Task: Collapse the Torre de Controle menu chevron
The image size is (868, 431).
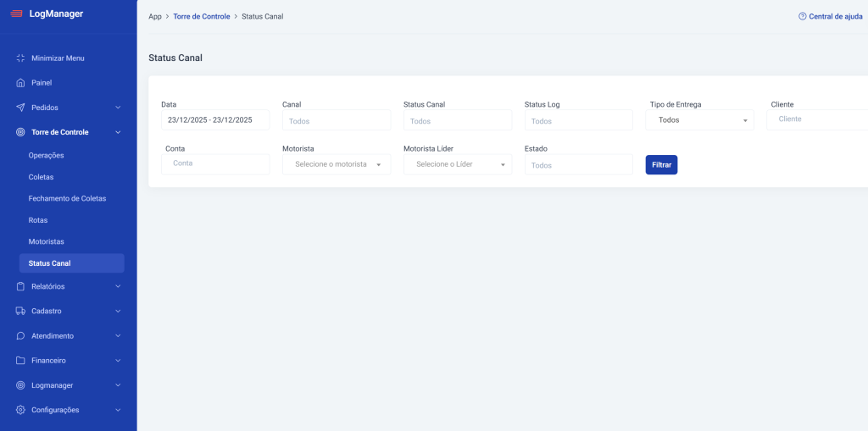Action: point(118,132)
